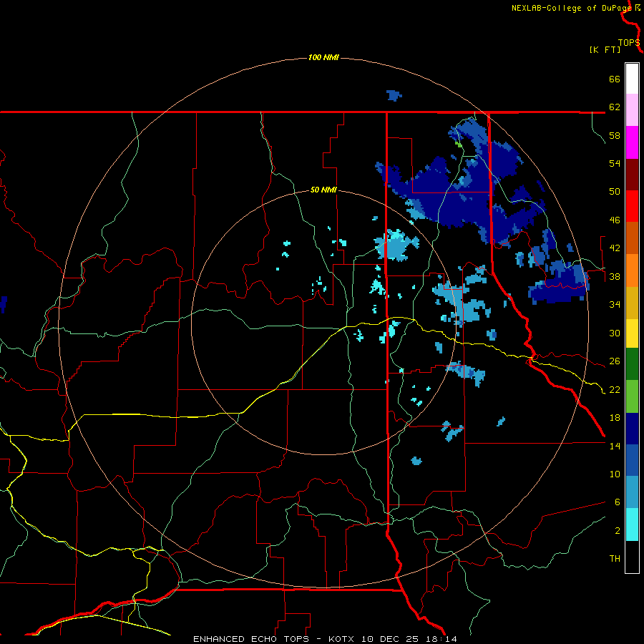Click the magenta 58 kft legend swatch

pos(632,142)
